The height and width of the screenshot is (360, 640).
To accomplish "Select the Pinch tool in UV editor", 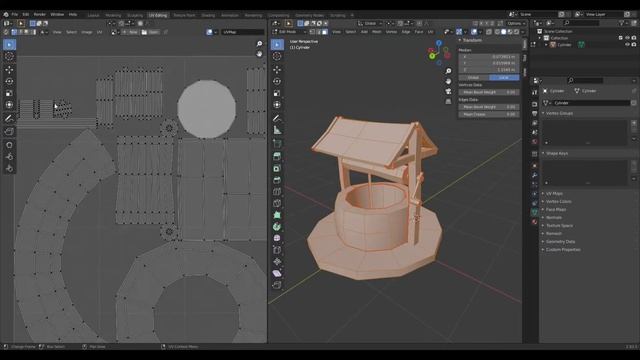I will coord(9,168).
